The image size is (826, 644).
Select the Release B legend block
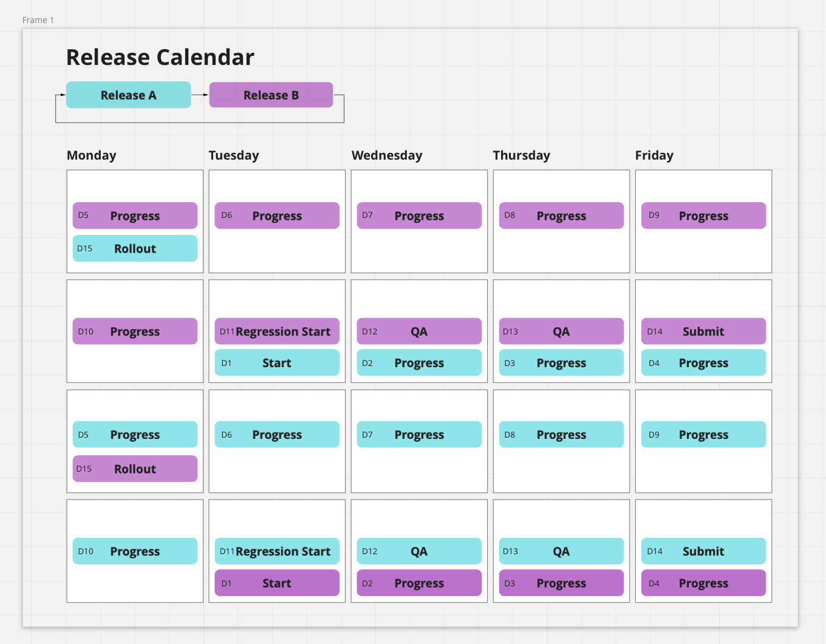[271, 95]
